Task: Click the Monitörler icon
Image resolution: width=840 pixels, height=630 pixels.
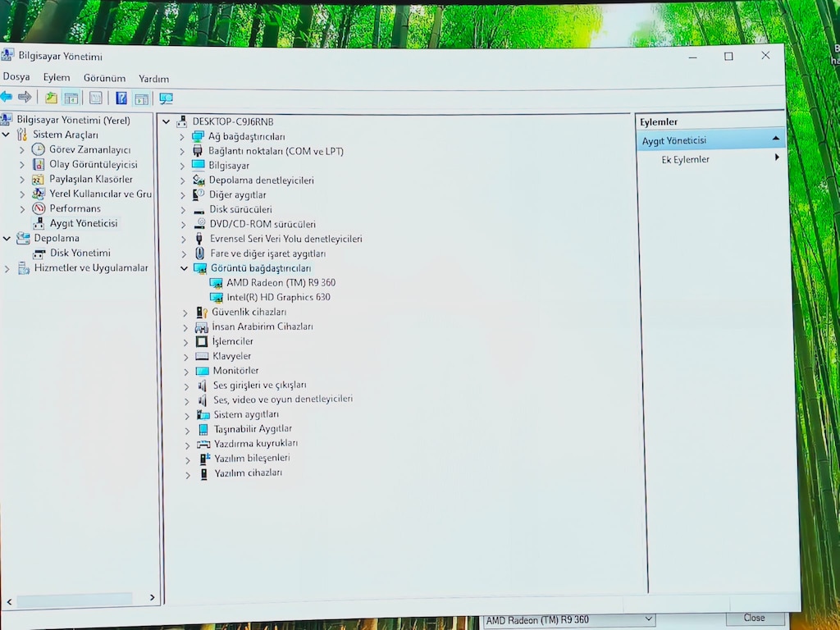Action: [x=202, y=371]
